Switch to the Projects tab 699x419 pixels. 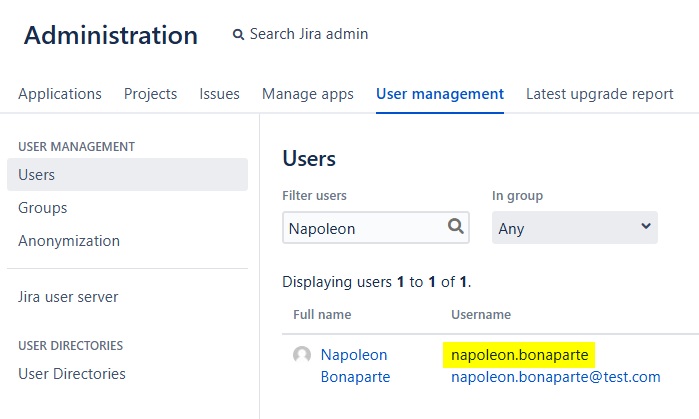(x=150, y=94)
